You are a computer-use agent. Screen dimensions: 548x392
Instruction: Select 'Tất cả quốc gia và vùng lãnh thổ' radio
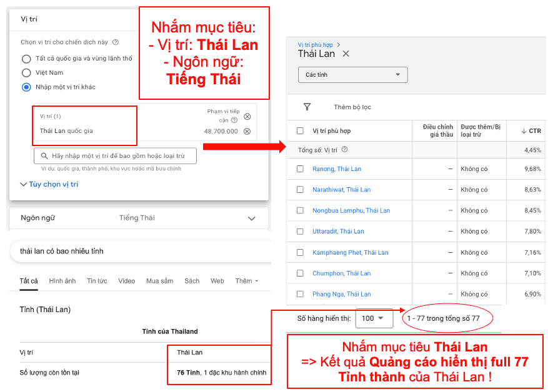pyautogui.click(x=26, y=59)
